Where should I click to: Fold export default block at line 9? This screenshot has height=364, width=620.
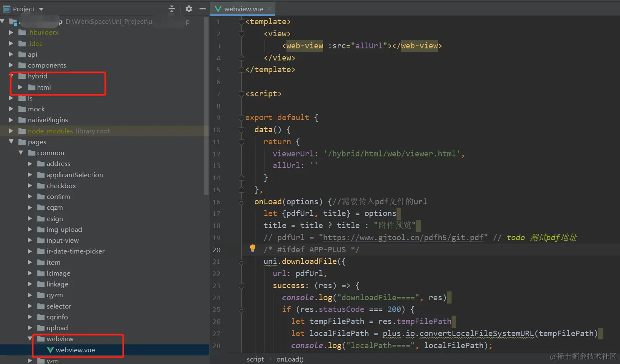[x=241, y=118]
